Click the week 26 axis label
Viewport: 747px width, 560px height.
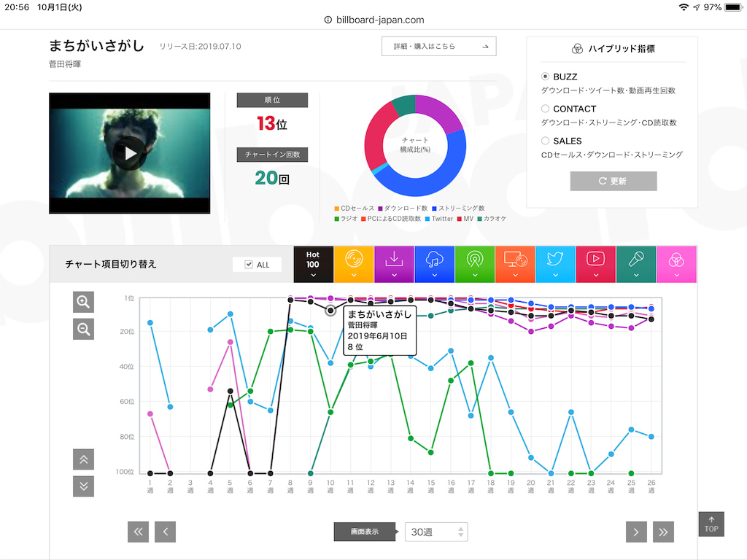(x=651, y=486)
